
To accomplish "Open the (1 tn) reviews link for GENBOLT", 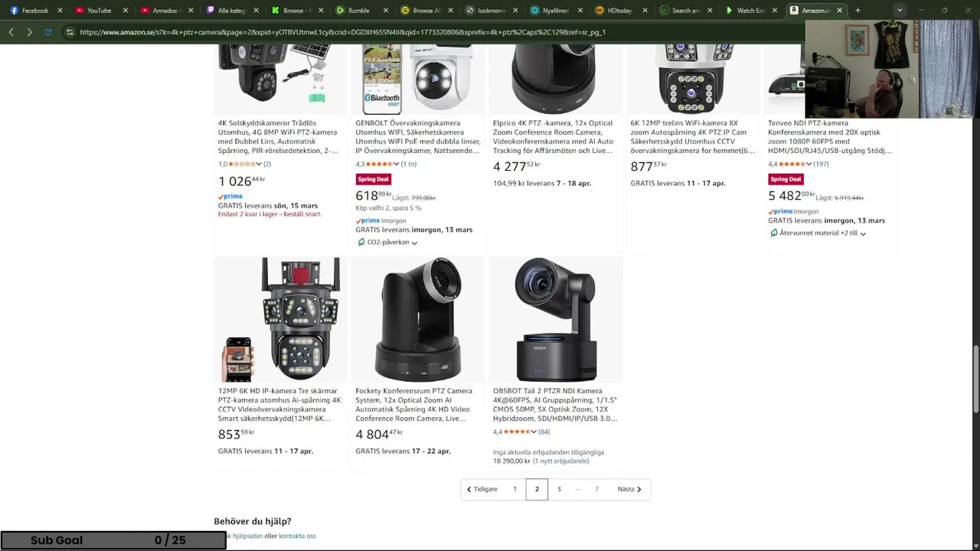I will pyautogui.click(x=409, y=164).
